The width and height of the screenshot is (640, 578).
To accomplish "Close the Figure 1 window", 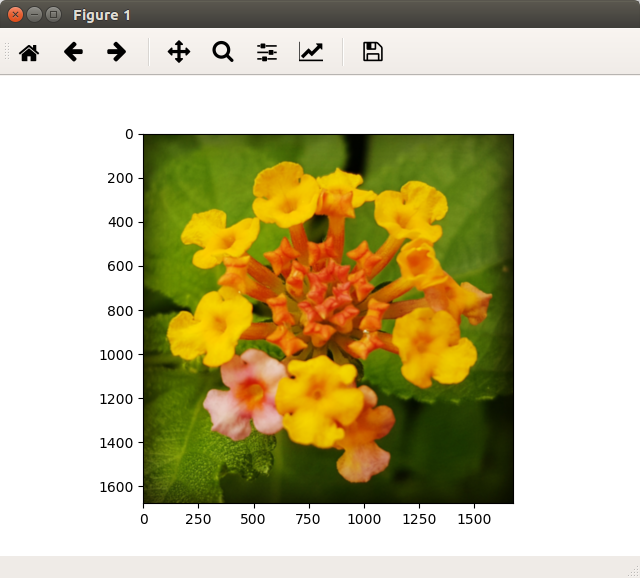I will (x=16, y=15).
